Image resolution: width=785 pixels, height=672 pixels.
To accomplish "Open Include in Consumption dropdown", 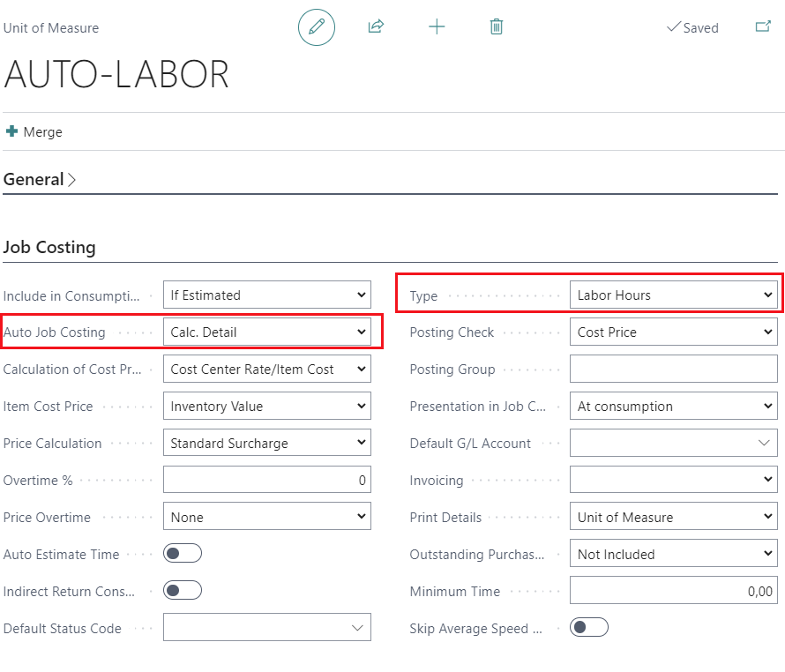I will pos(267,295).
